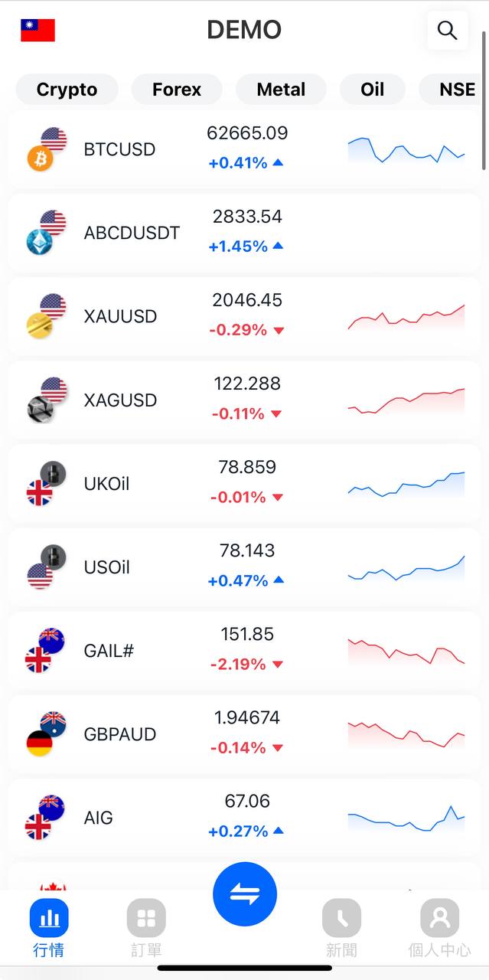Open the 行情 market tab icon
Screen dimensions: 489x980
pos(49,918)
